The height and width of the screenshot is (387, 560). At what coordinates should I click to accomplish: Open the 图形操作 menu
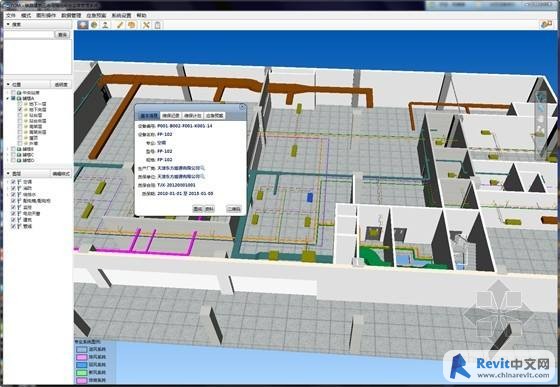click(46, 15)
